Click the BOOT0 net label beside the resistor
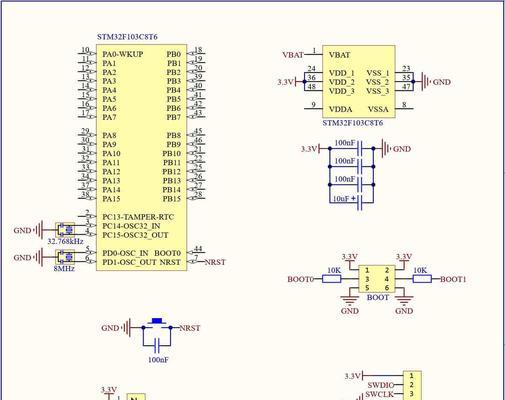Image resolution: width=505 pixels, height=400 pixels. pos(301,279)
